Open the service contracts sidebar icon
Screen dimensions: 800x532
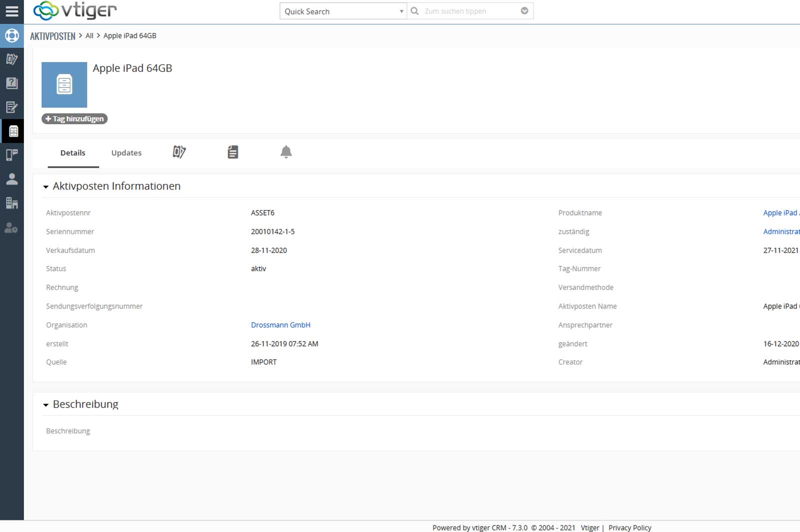coord(11,107)
